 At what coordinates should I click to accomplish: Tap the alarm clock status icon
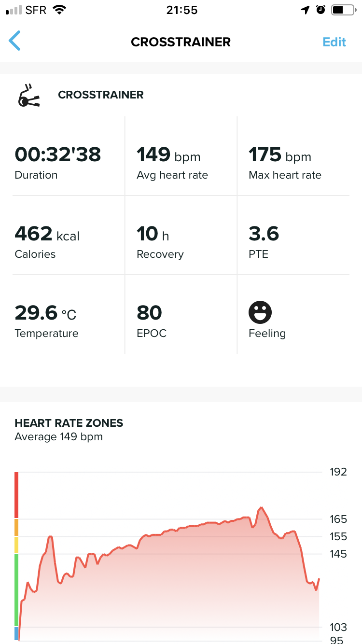tap(320, 10)
